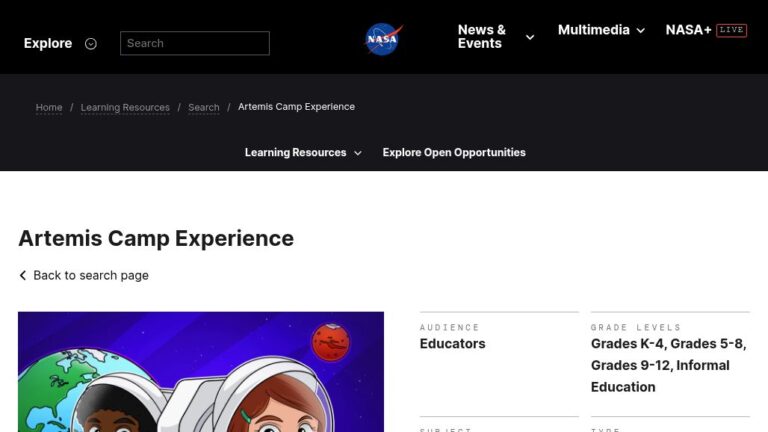The width and height of the screenshot is (768, 432).
Task: Select the Artemis Camp Experience heading
Action: click(x=156, y=239)
